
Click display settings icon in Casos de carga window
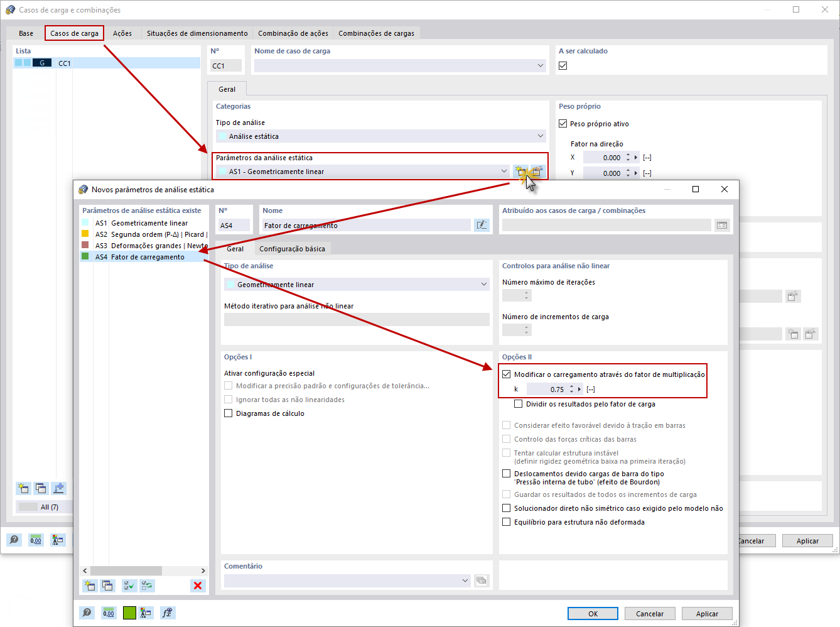pos(58,540)
